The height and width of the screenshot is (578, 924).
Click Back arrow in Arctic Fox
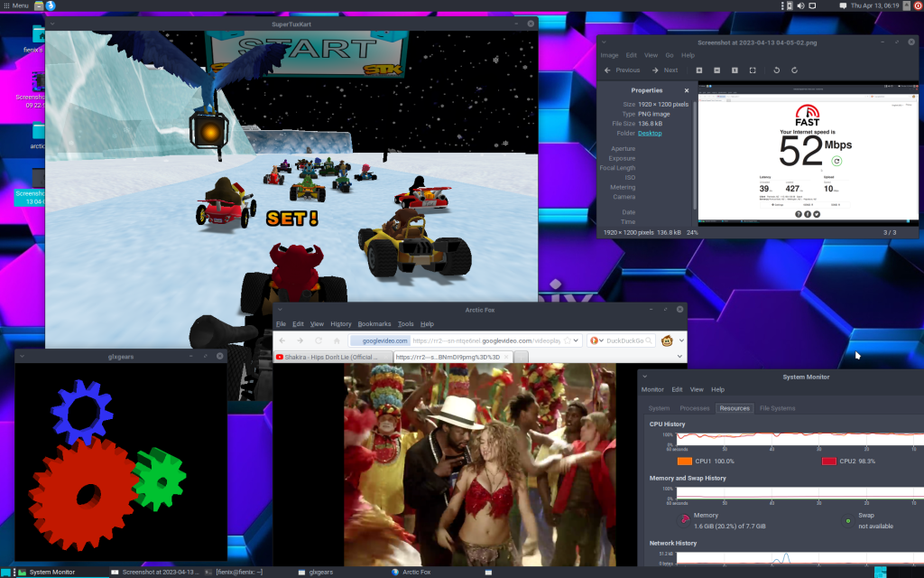click(x=282, y=340)
